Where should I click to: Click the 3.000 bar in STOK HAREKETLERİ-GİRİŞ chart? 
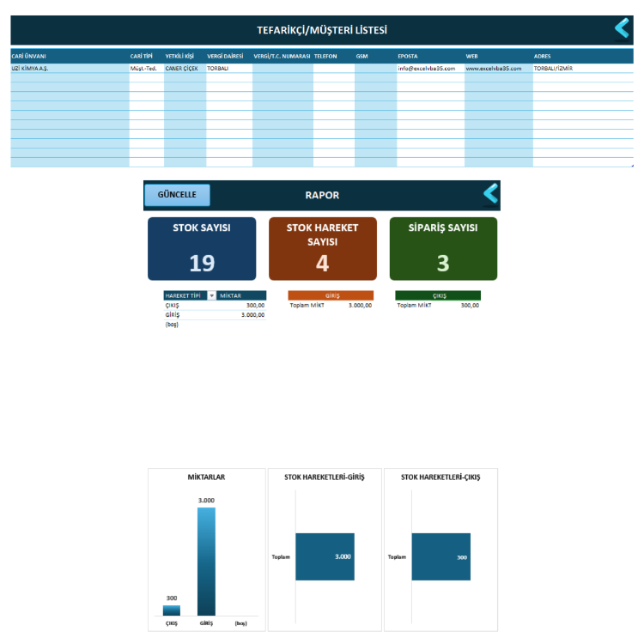point(325,556)
